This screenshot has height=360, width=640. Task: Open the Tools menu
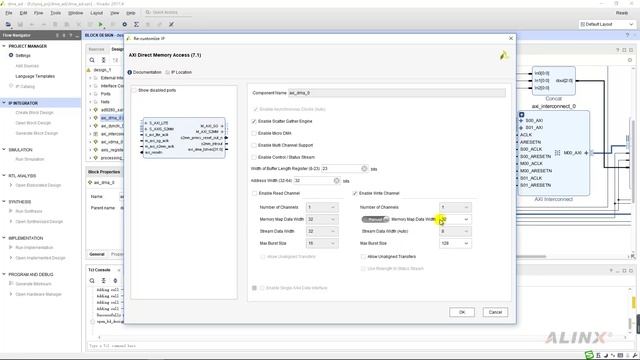point(56,13)
